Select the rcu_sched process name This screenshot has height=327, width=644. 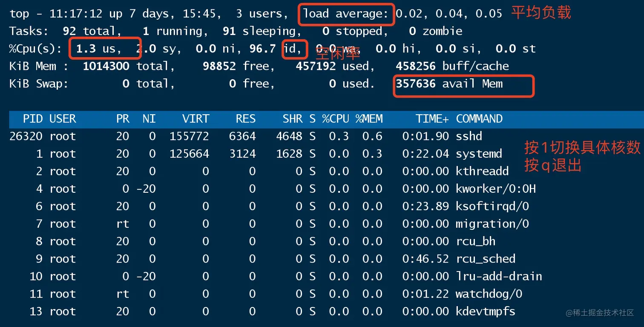coord(486,259)
